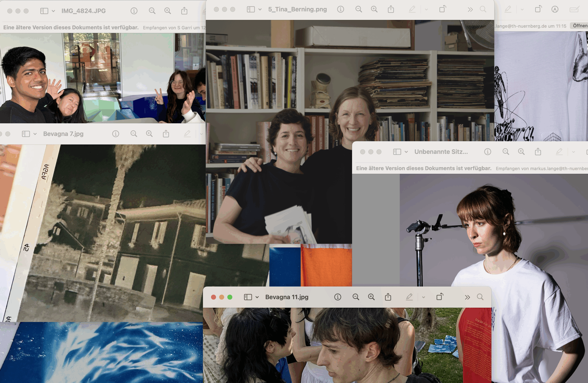Show more toolbar items in 5_Tina_Berning.png
Image resolution: width=588 pixels, height=383 pixels.
click(470, 9)
